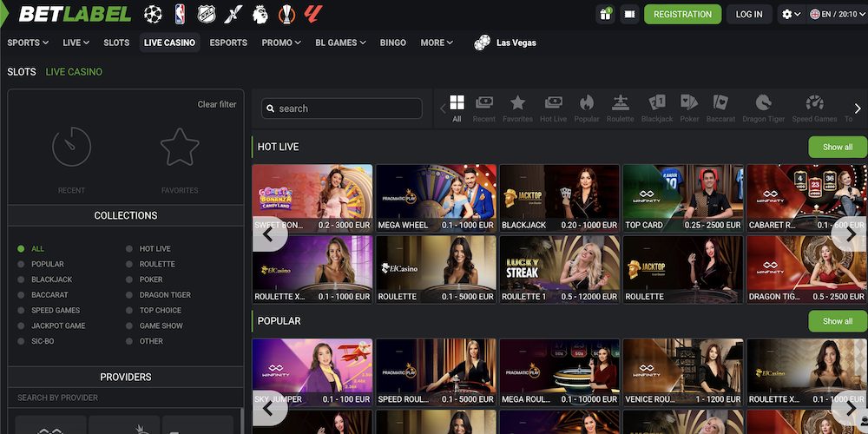Click the Favorites star icon in sidebar
This screenshot has height=434, width=868.
[x=180, y=147]
